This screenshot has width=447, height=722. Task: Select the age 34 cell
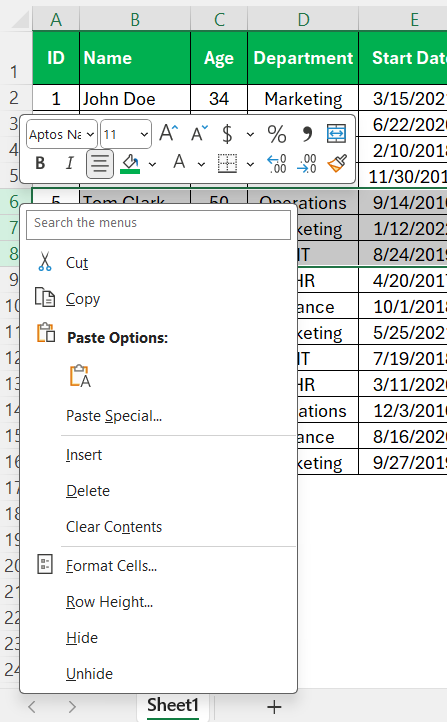(219, 99)
